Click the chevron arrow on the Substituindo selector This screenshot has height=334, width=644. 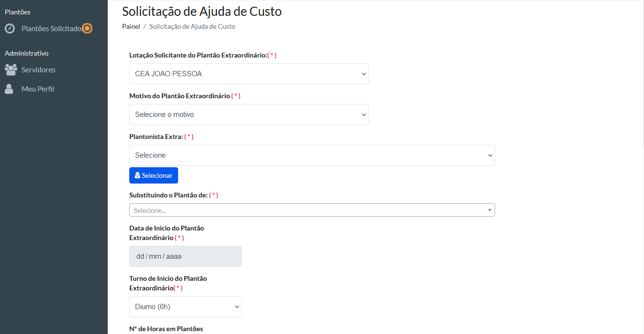(x=489, y=210)
